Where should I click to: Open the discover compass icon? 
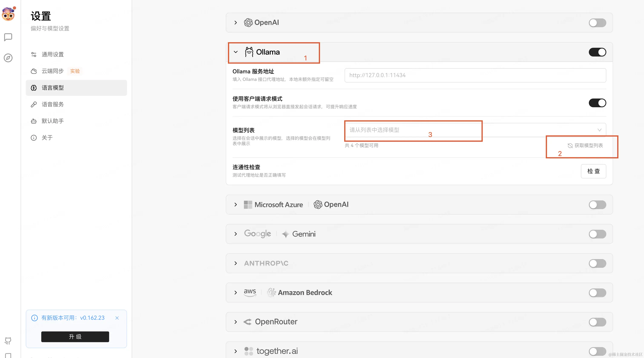pyautogui.click(x=8, y=58)
